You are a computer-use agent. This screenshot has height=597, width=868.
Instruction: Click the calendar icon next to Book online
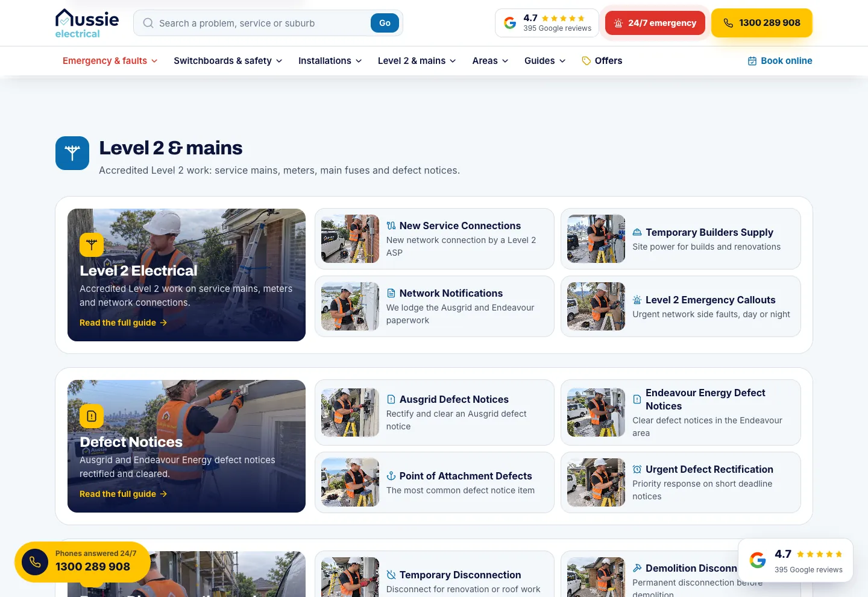pyautogui.click(x=752, y=61)
